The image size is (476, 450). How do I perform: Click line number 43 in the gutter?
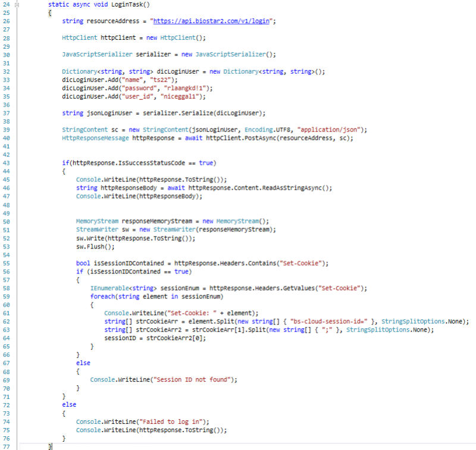pos(6,162)
